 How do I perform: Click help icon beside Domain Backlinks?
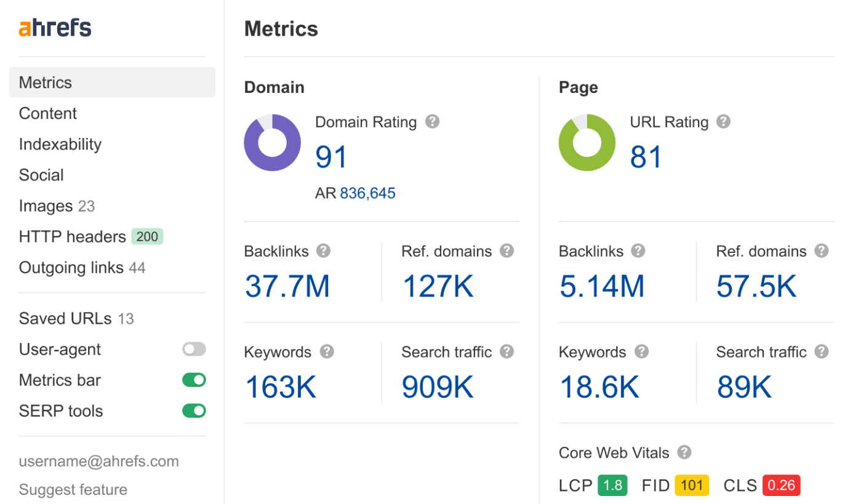coord(323,251)
